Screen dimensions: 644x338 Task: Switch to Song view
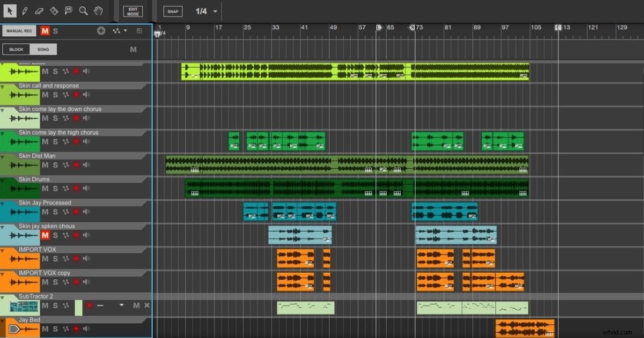(x=43, y=49)
